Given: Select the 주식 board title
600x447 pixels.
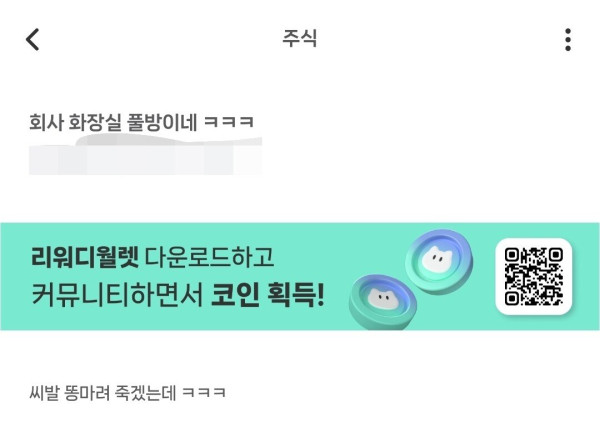Looking at the screenshot, I should [x=300, y=38].
